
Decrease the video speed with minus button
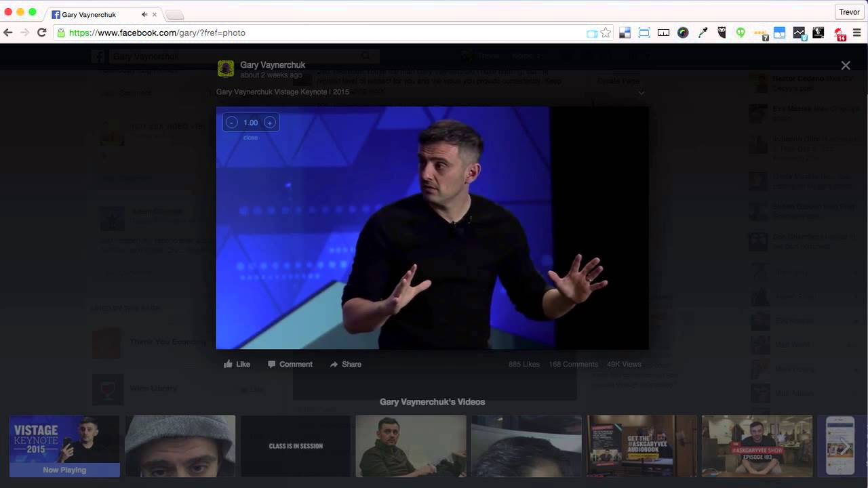pyautogui.click(x=232, y=123)
